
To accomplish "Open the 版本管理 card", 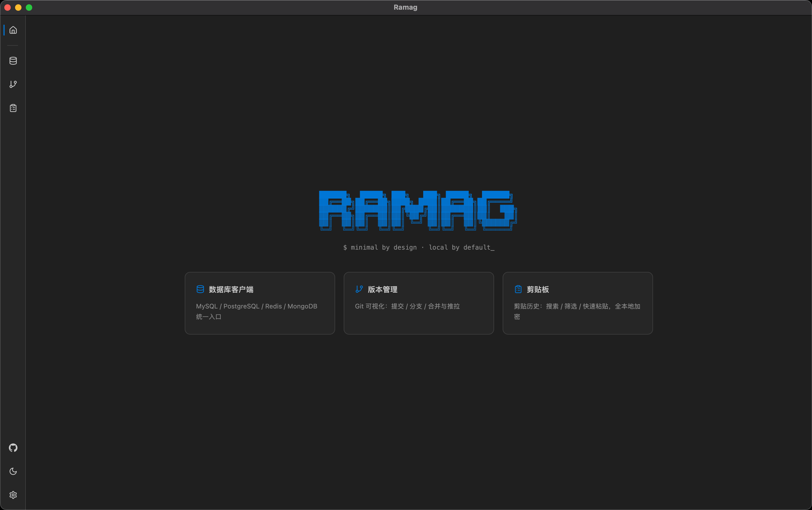I will click(419, 303).
